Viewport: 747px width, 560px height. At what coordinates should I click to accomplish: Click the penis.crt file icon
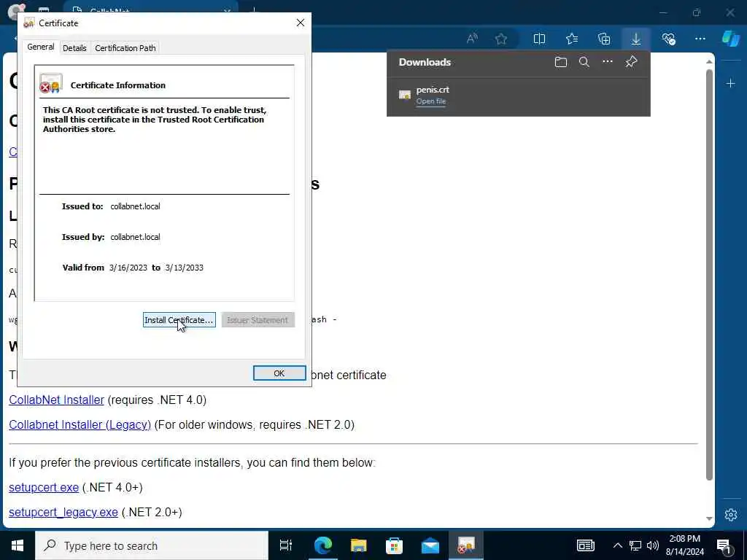pos(404,95)
